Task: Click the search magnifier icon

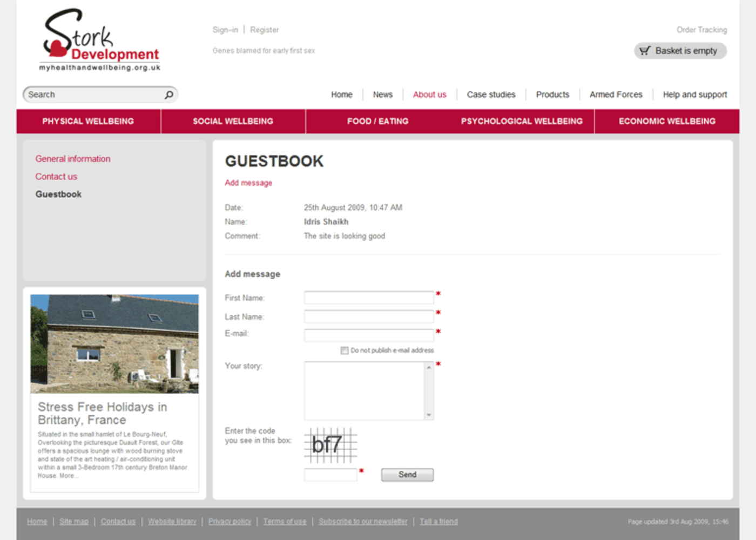Action: click(168, 94)
